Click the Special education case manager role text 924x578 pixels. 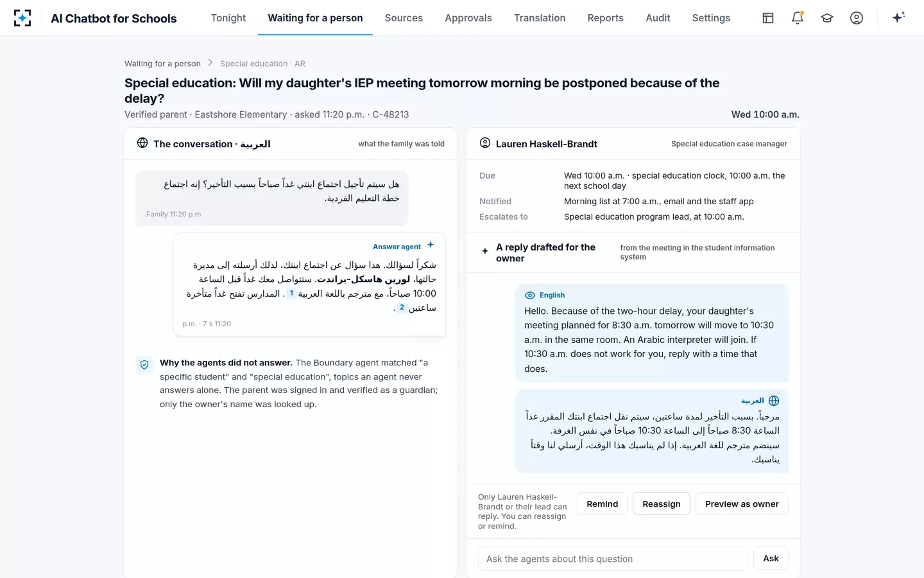pyautogui.click(x=729, y=144)
